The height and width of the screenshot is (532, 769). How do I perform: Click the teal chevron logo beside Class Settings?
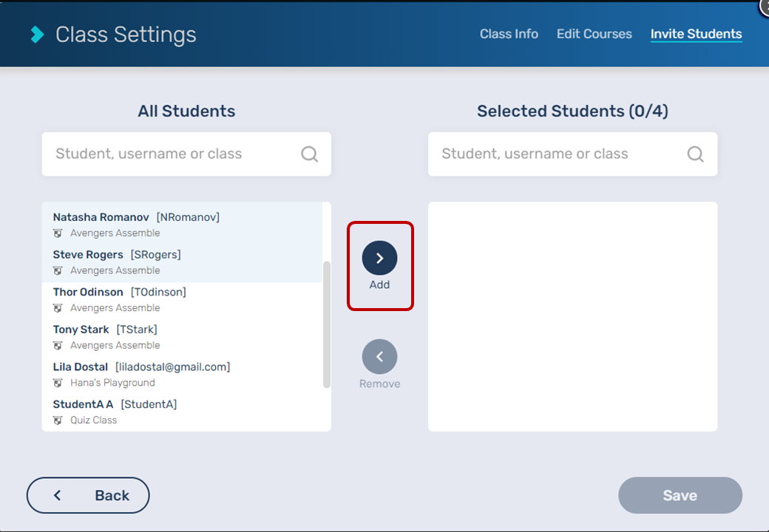coord(37,34)
